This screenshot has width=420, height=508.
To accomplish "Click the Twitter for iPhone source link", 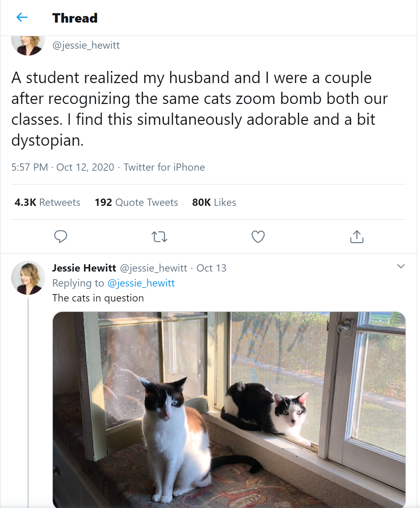I will click(164, 167).
